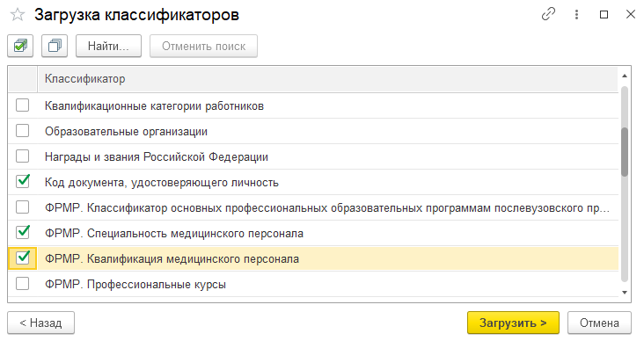Click the Классификатор column header
644x341 pixels.
tap(328, 79)
